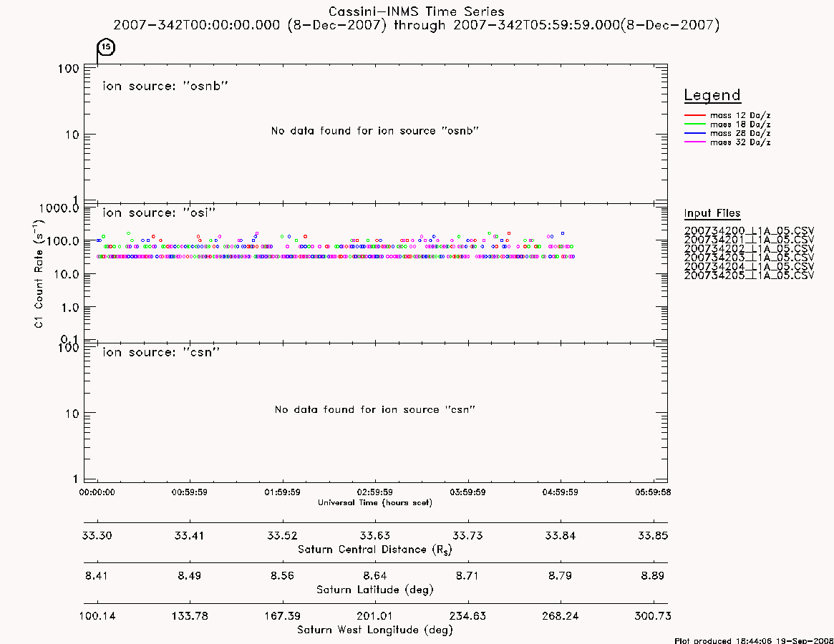The height and width of the screenshot is (644, 834).
Task: Click the 'Saturn Latitude (deg)' axis label
Action: (x=375, y=590)
